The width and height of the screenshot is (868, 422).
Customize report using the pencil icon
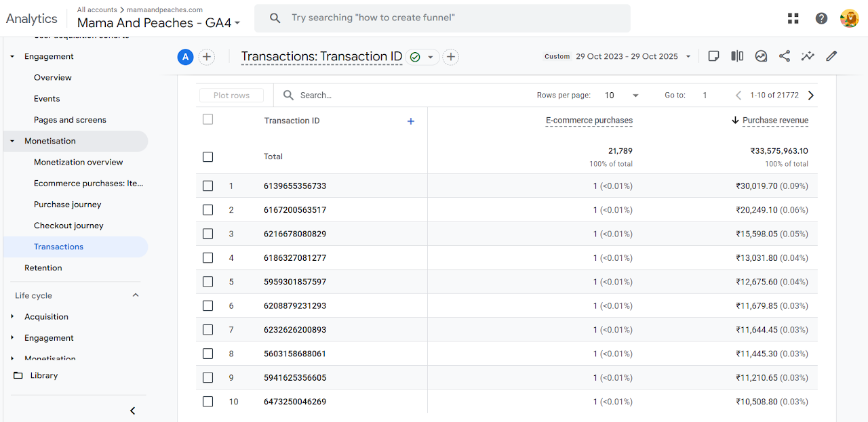click(831, 56)
